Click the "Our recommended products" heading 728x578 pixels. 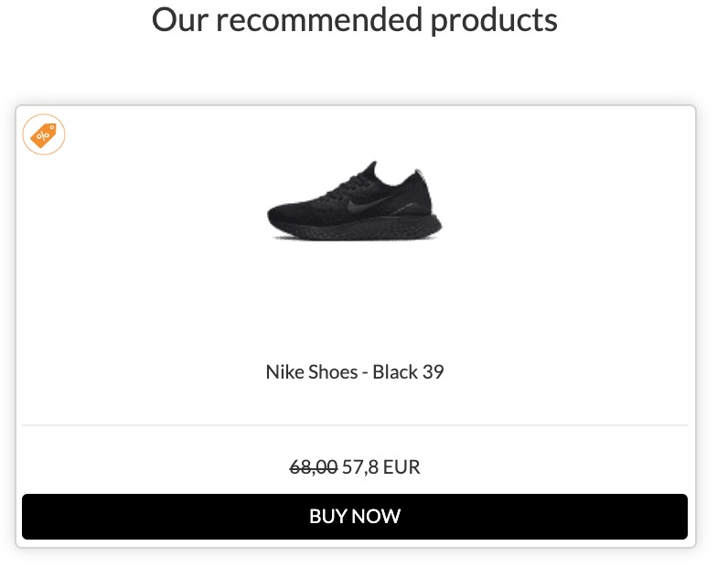click(355, 19)
